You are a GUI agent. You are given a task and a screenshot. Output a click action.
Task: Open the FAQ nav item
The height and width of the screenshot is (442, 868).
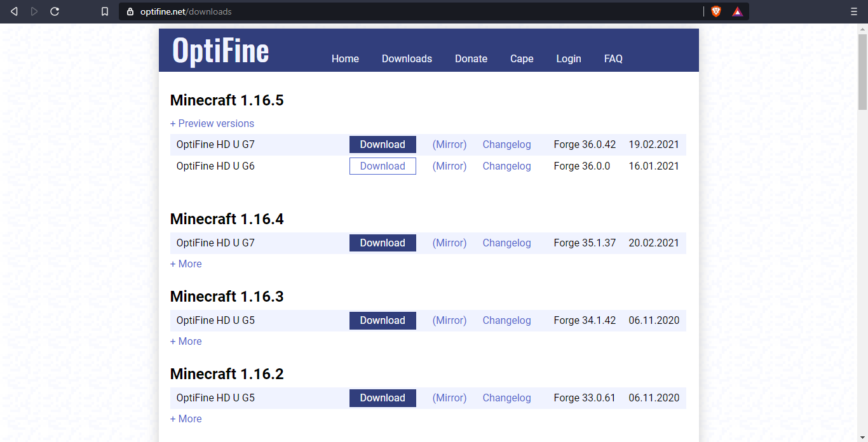(x=613, y=58)
